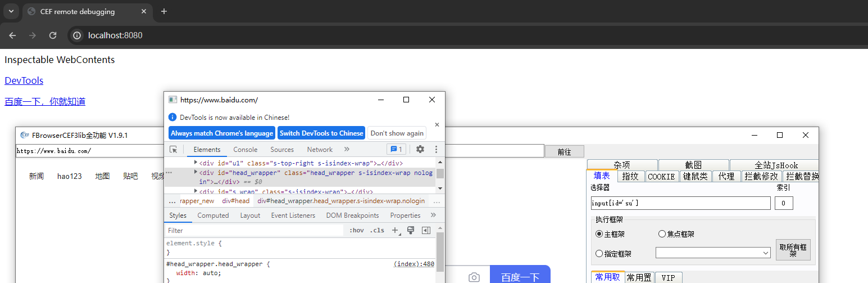
Task: Click Switch DevTools to Chinese button
Action: pyautogui.click(x=321, y=133)
